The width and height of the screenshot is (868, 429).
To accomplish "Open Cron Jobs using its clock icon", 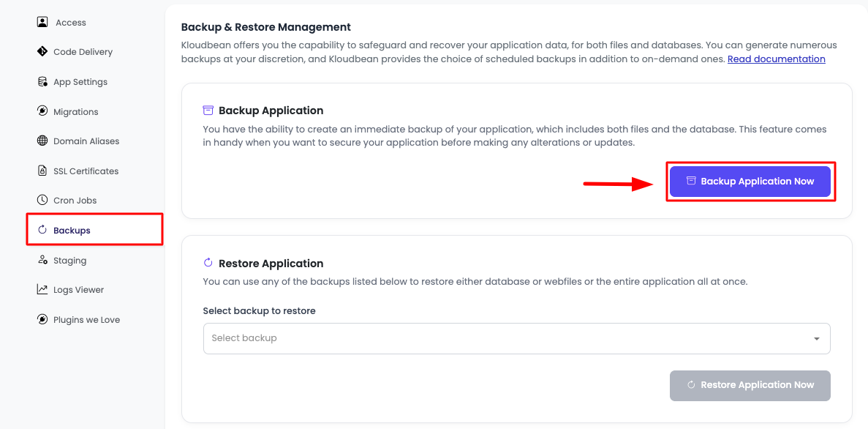I will (42, 200).
